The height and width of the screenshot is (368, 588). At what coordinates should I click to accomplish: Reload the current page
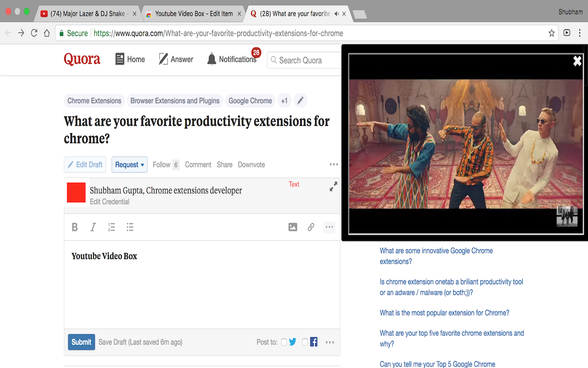tap(34, 33)
